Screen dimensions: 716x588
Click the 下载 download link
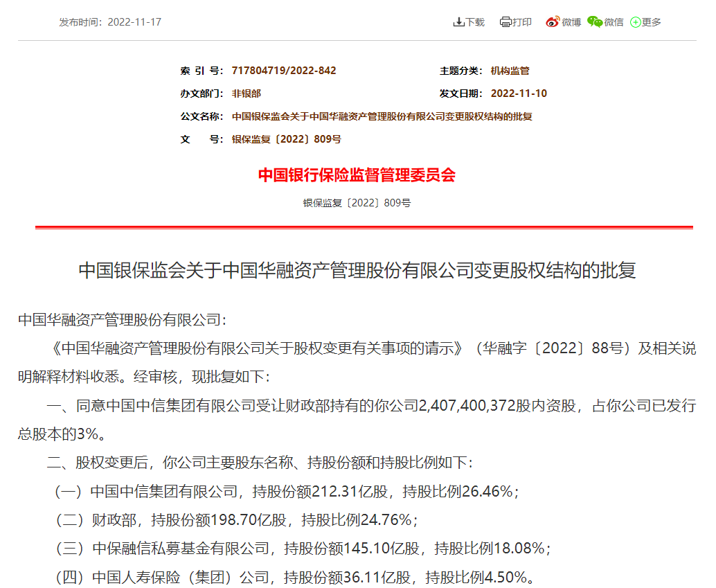474,22
